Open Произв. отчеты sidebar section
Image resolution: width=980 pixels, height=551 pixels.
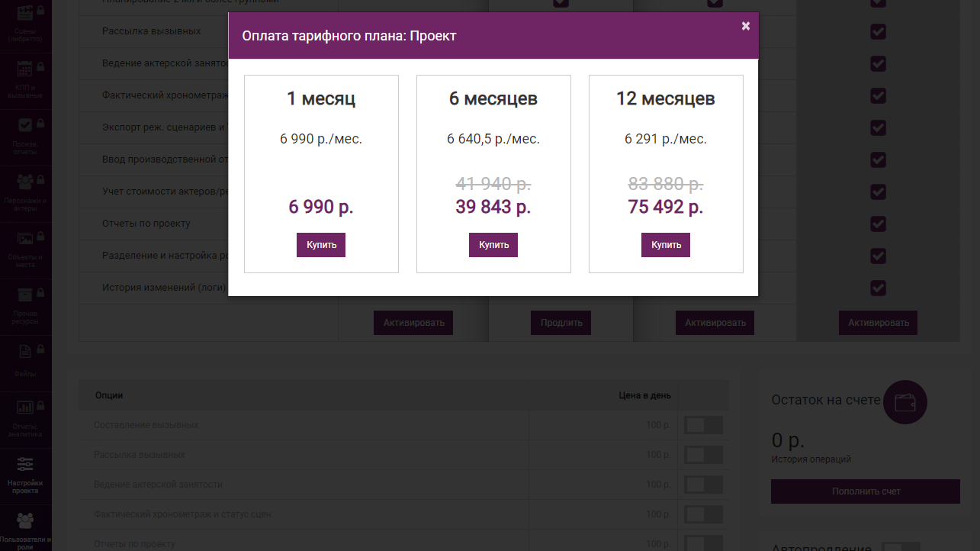[x=26, y=137]
